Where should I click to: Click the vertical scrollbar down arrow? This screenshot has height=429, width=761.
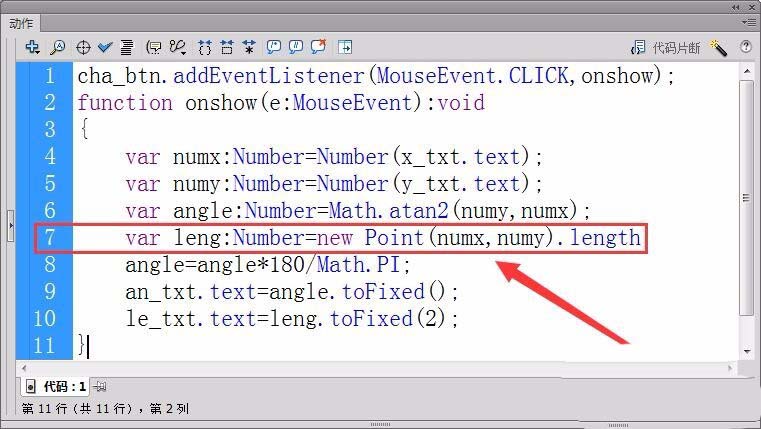[746, 352]
